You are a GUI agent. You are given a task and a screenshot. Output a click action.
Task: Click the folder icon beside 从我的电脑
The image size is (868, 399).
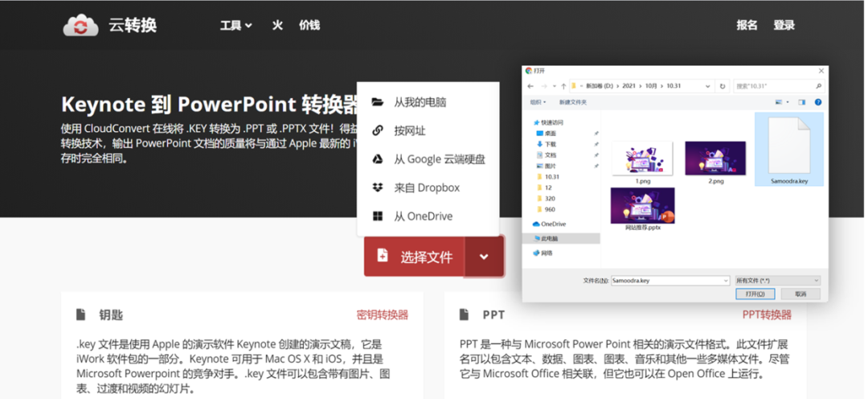click(x=378, y=102)
